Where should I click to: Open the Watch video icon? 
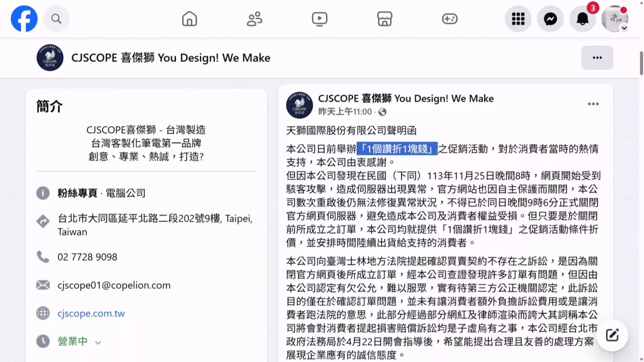[320, 19]
